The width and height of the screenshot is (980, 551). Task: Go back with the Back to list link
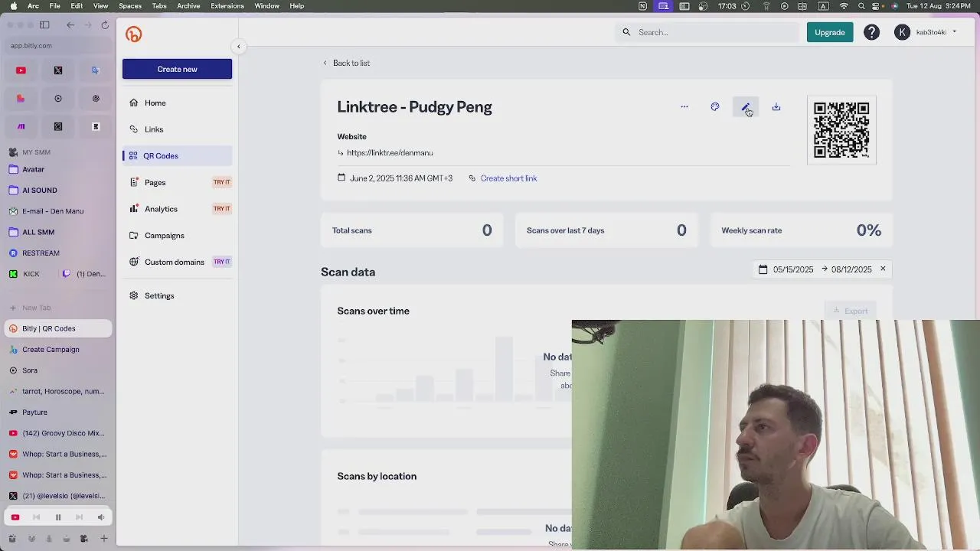click(x=346, y=63)
